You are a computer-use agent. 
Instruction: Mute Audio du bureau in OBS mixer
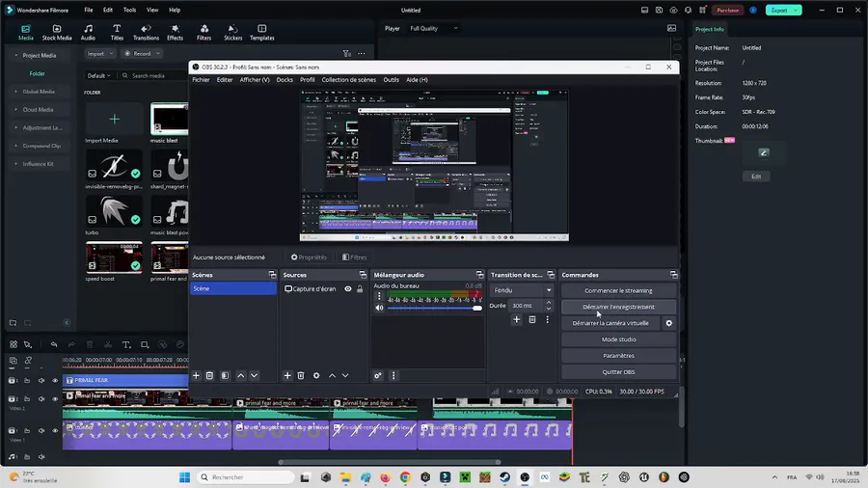coord(379,308)
